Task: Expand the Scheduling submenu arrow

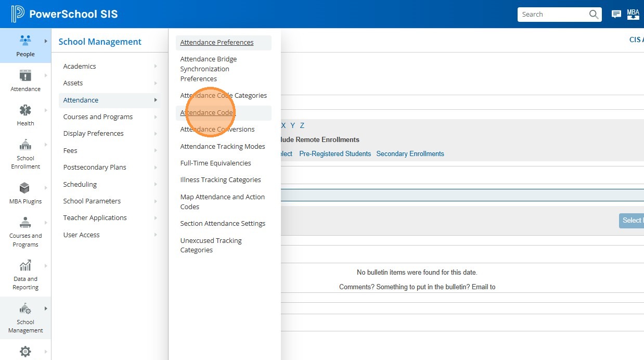Action: tap(156, 184)
